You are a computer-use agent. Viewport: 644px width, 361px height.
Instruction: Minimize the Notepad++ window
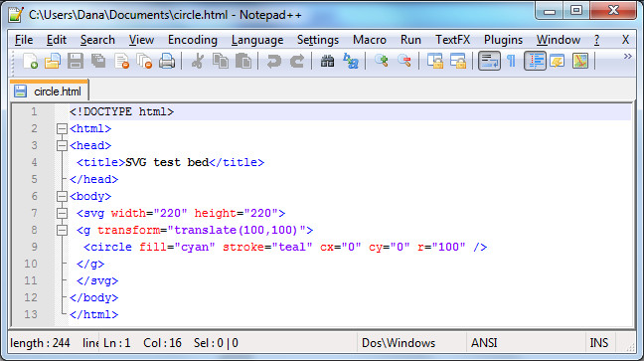550,10
